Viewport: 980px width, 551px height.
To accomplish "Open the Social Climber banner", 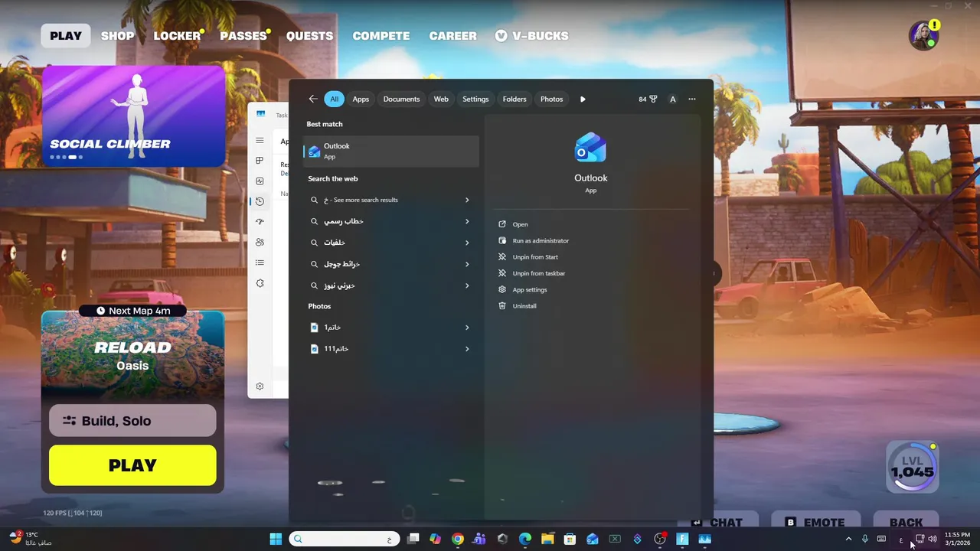I will [133, 116].
